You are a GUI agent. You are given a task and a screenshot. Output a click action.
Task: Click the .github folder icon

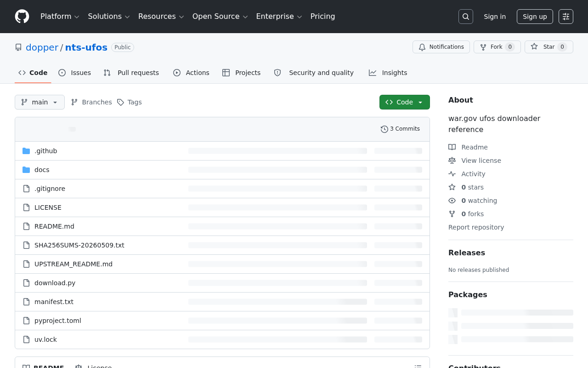26,151
